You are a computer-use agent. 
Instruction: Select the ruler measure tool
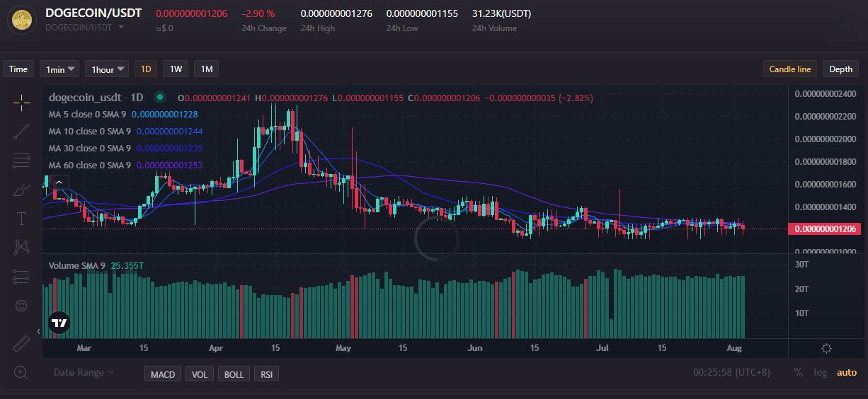[x=21, y=344]
